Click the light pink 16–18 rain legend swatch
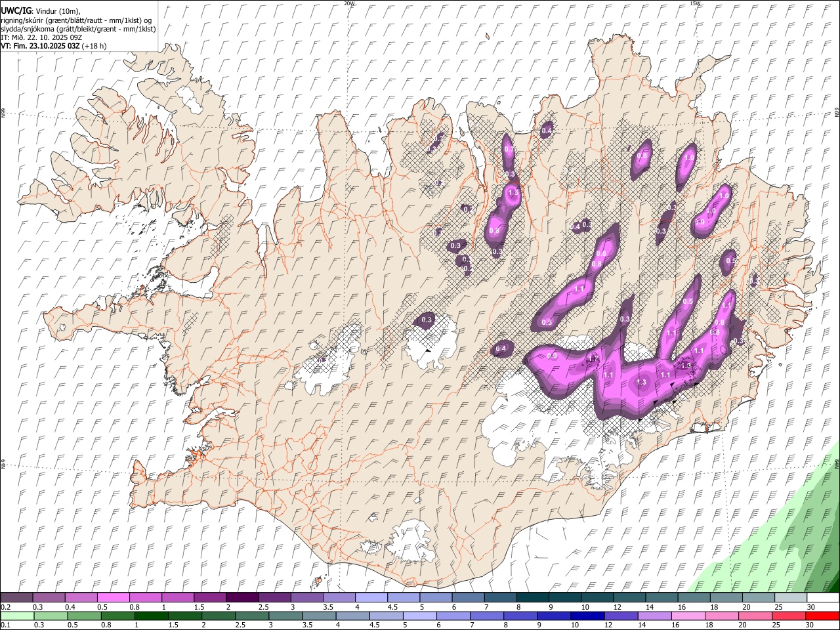 (x=688, y=616)
